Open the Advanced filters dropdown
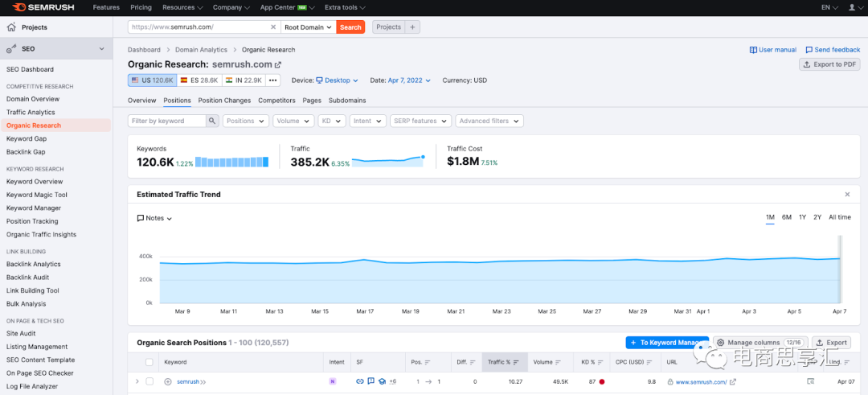This screenshot has width=868, height=395. tap(489, 121)
